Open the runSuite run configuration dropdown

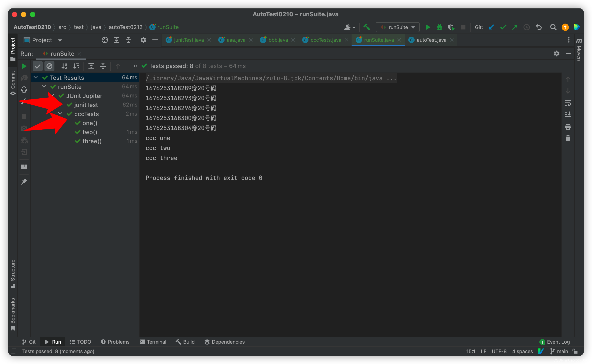pos(397,27)
